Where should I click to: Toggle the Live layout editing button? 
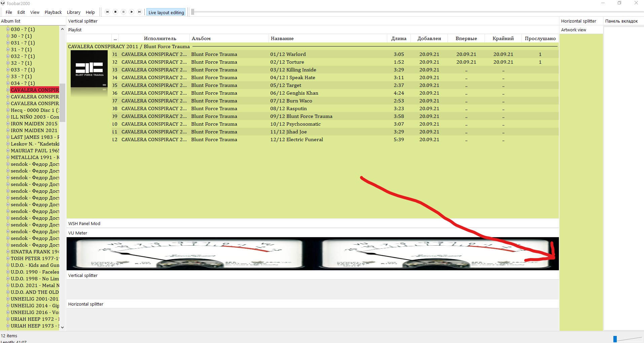166,12
